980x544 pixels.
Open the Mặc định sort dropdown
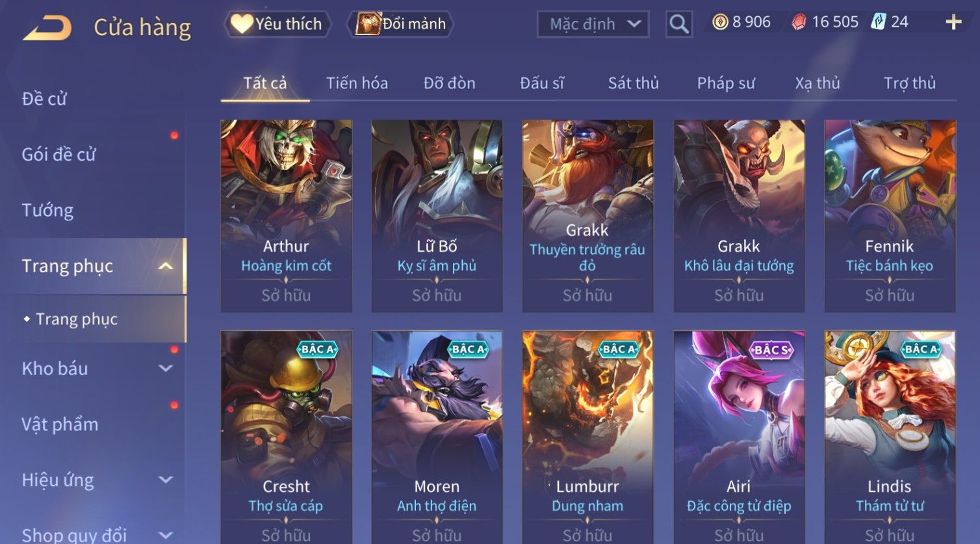(x=593, y=24)
